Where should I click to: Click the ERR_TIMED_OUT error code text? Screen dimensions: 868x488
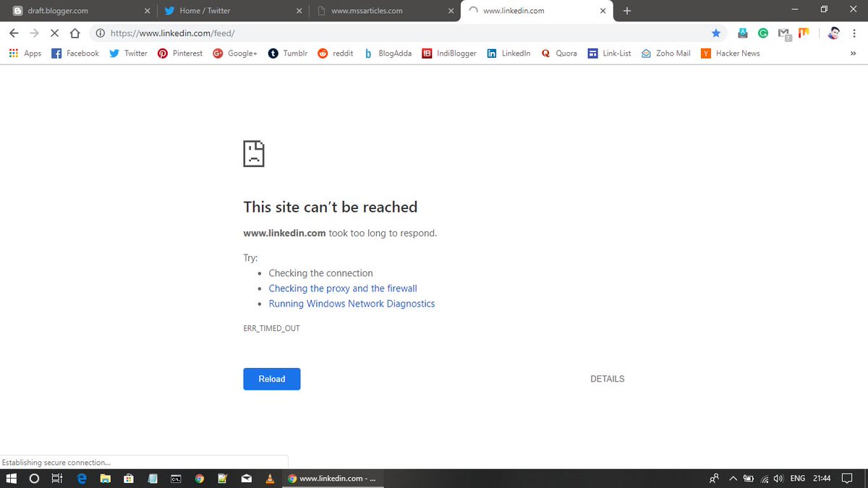(x=271, y=328)
